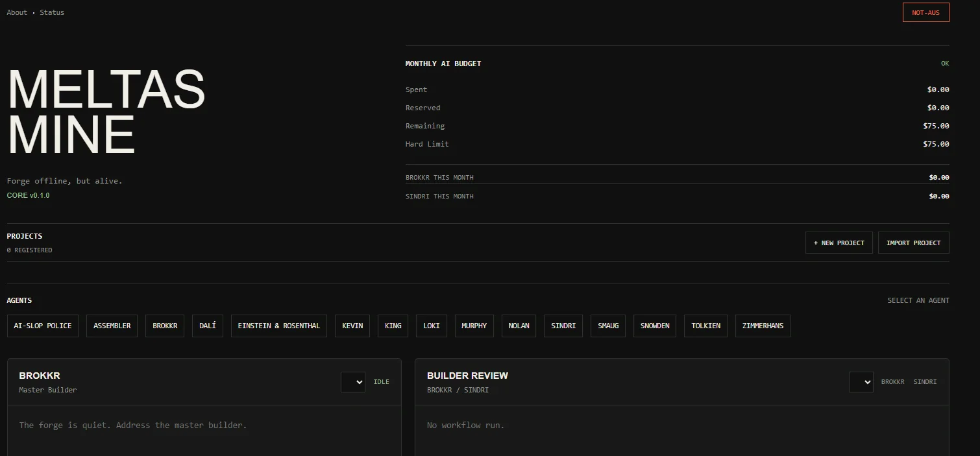The height and width of the screenshot is (456, 980).
Task: Create a new project with + NEW PROJECT
Action: pos(839,243)
